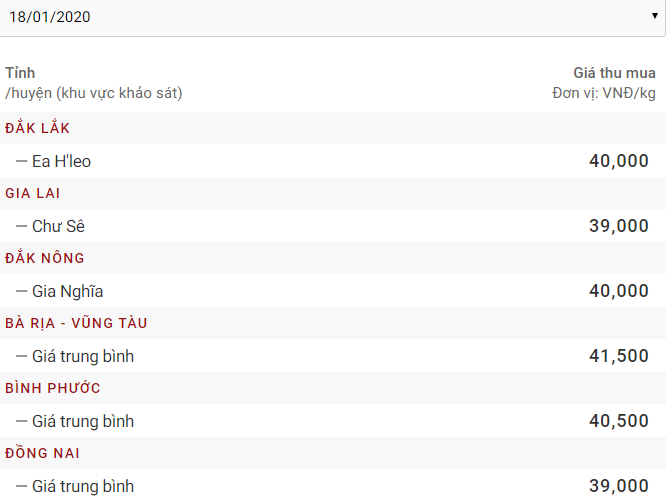Click the 41,500 price value
667x501 pixels.
coord(618,356)
